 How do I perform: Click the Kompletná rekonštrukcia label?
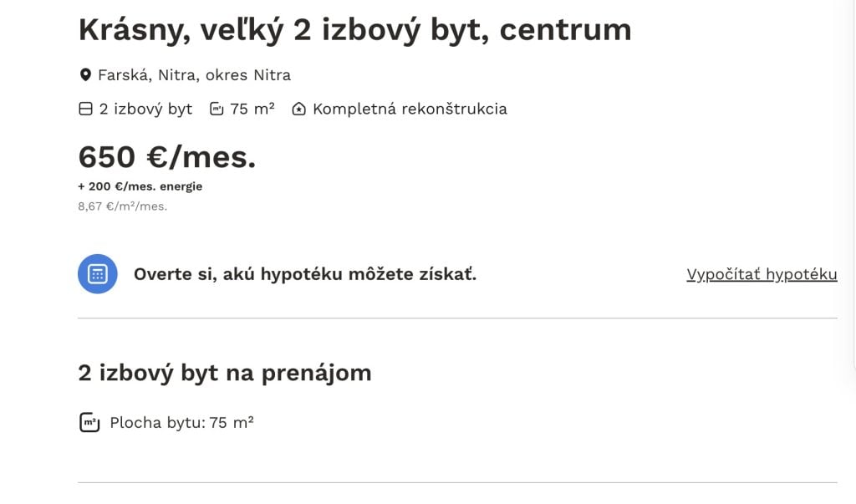pyautogui.click(x=409, y=109)
